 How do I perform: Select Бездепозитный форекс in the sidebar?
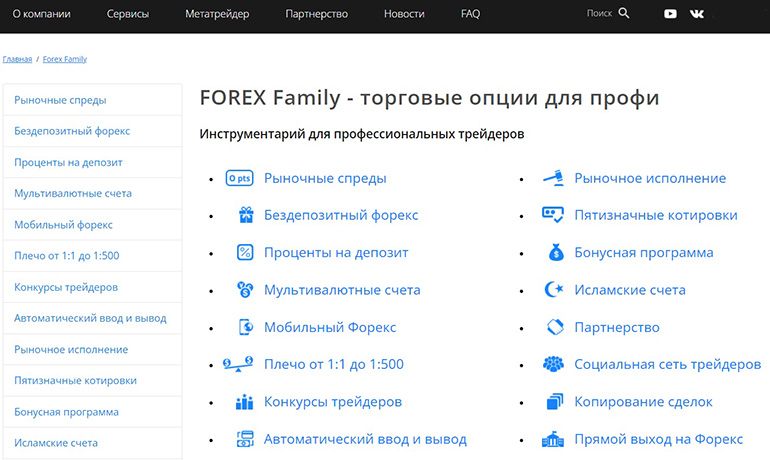click(x=92, y=131)
